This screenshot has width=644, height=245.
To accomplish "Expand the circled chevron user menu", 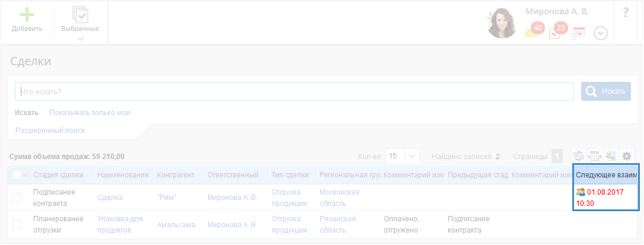I will pyautogui.click(x=601, y=33).
